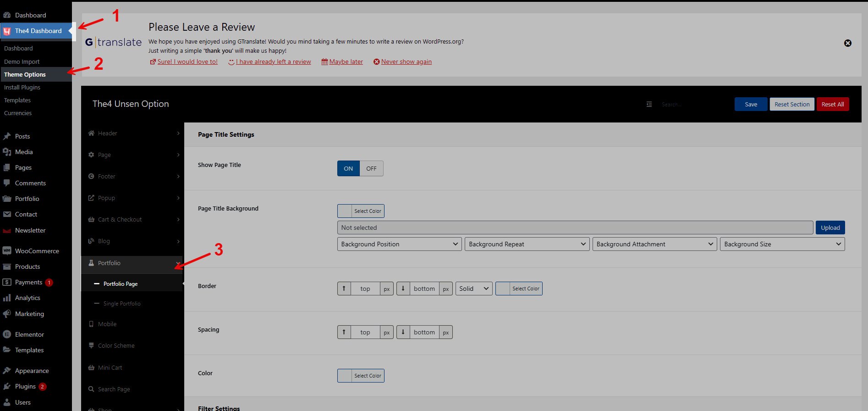Click the Elementor icon
868x411 pixels.
click(x=7, y=334)
